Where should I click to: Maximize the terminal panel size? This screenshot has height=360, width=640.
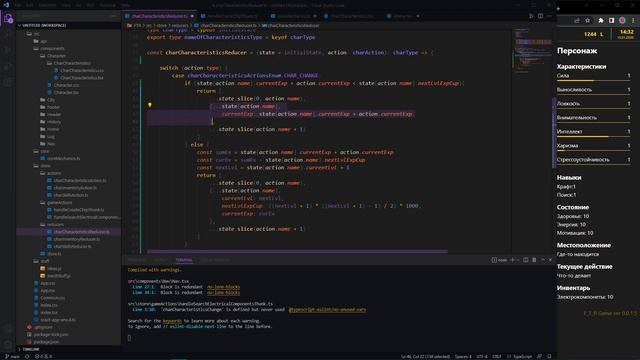click(543, 260)
